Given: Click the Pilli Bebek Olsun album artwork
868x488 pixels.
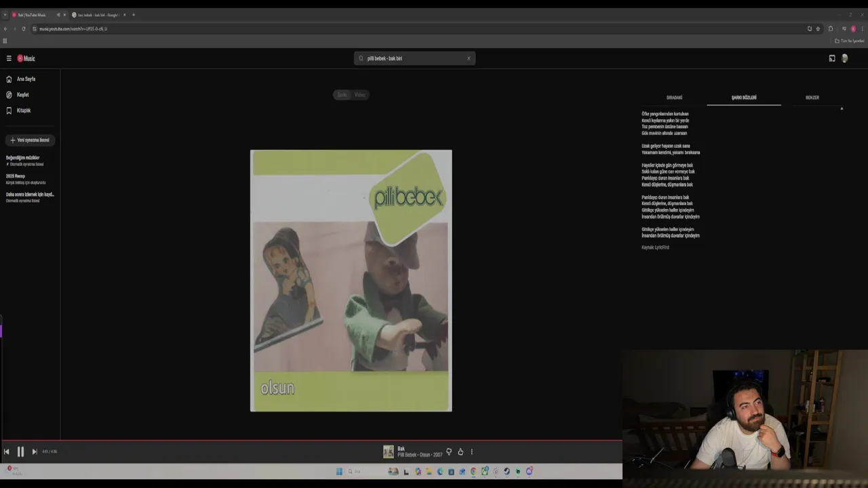Looking at the screenshot, I should 351,281.
